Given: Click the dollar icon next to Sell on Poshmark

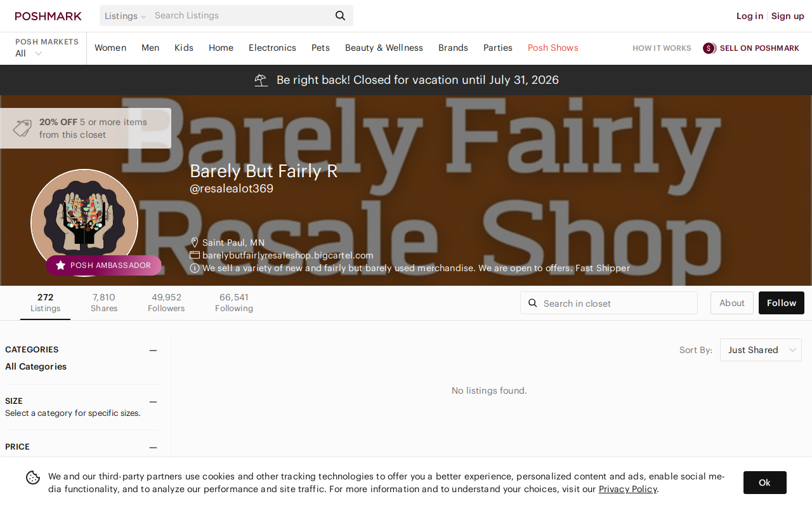Looking at the screenshot, I should pyautogui.click(x=709, y=48).
